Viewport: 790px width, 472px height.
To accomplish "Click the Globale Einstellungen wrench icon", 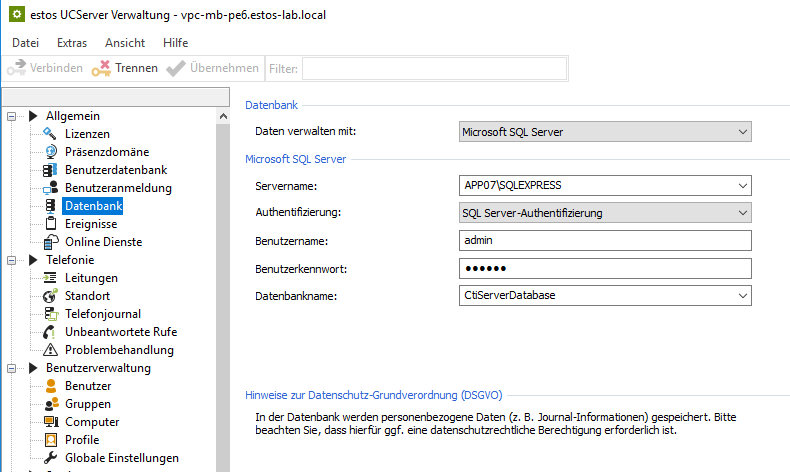I will click(x=51, y=458).
